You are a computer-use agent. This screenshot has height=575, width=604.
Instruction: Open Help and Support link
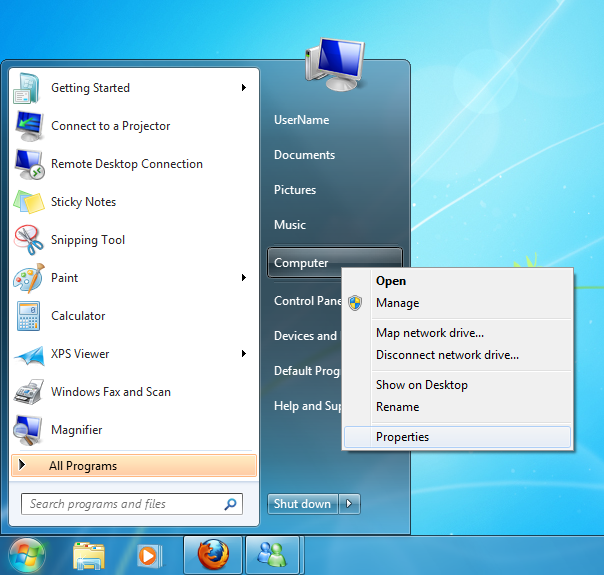tap(307, 406)
